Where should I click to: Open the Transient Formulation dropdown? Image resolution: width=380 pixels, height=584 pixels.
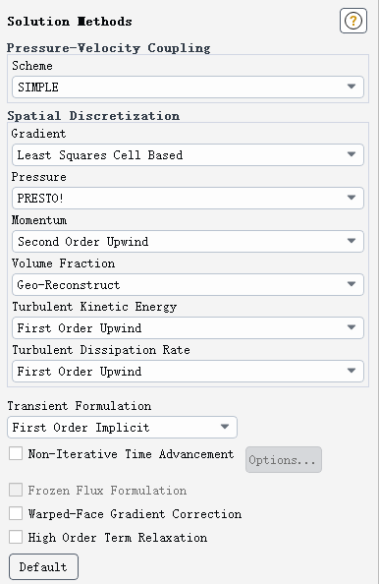pyautogui.click(x=122, y=427)
